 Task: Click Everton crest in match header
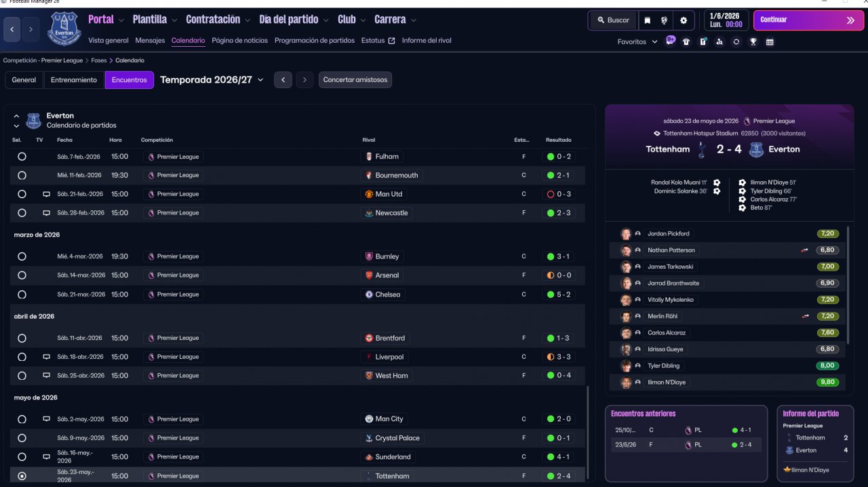[756, 150]
